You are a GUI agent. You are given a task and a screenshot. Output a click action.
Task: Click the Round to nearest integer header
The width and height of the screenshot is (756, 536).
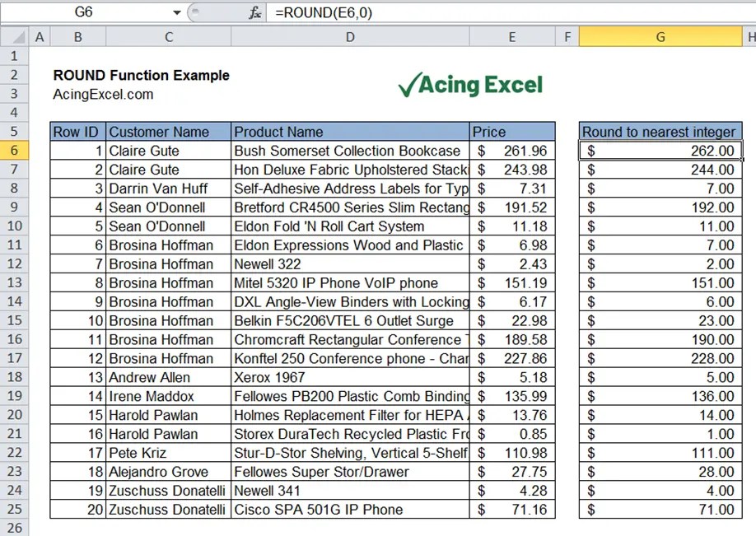click(660, 132)
